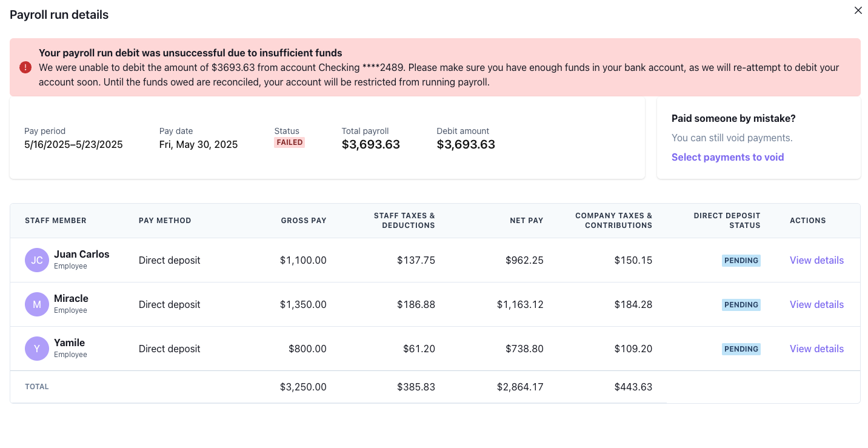The height and width of the screenshot is (448, 868).
Task: View details for Yamile
Action: (x=816, y=349)
